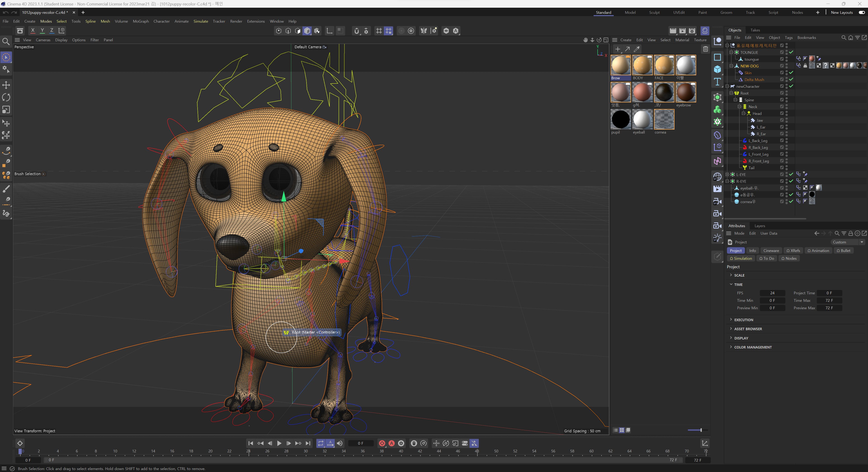Go to start of animation
The width and height of the screenshot is (868, 472).
pyautogui.click(x=250, y=443)
